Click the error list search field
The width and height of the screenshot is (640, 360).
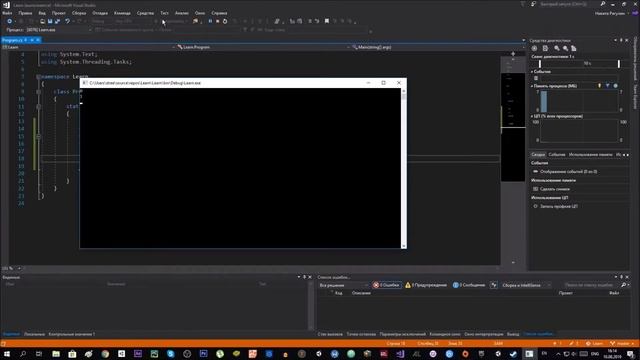589,285
